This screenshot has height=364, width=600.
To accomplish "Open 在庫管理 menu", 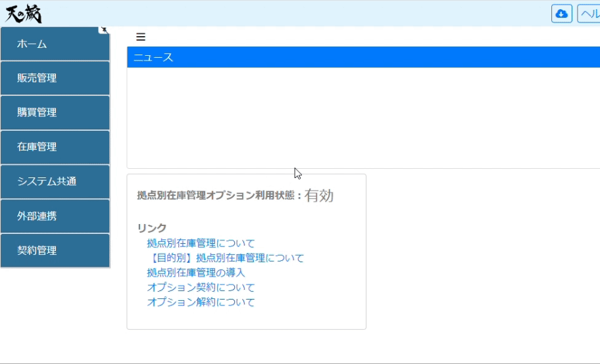I will [55, 147].
